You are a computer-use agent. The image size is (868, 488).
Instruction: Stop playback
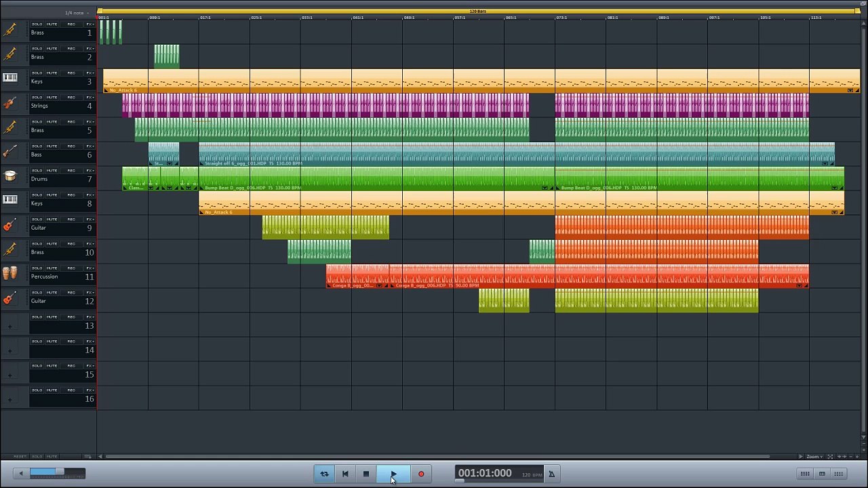pos(366,474)
